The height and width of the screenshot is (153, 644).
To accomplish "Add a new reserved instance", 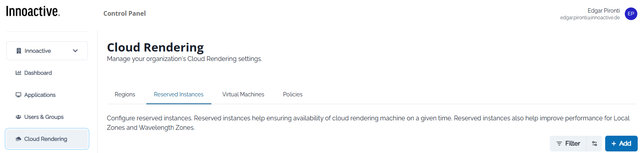I will coord(621,144).
